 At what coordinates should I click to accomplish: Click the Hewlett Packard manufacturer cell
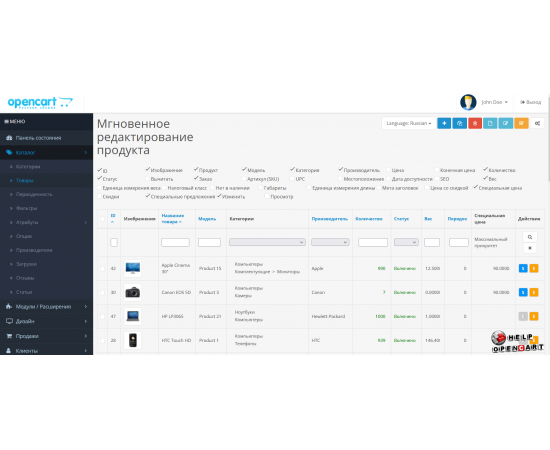click(x=328, y=316)
